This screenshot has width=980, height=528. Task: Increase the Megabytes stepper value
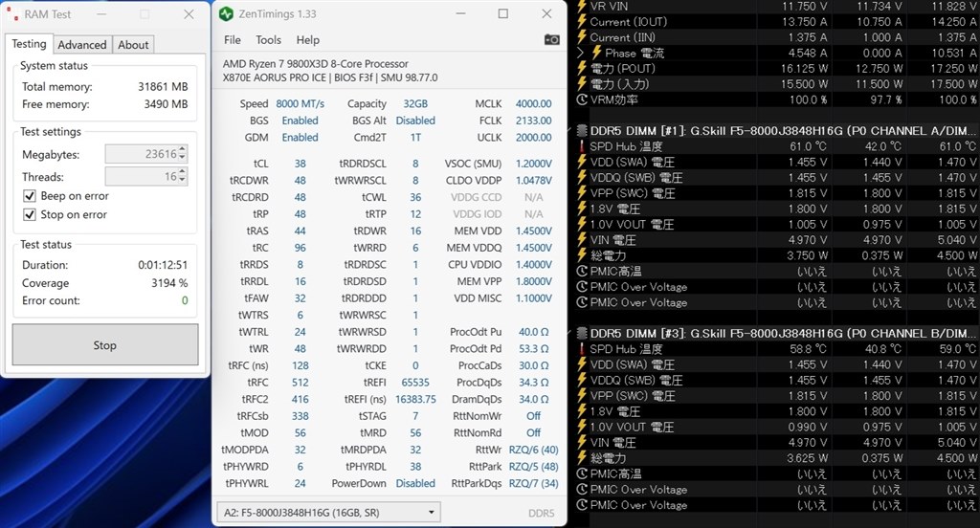click(x=182, y=150)
